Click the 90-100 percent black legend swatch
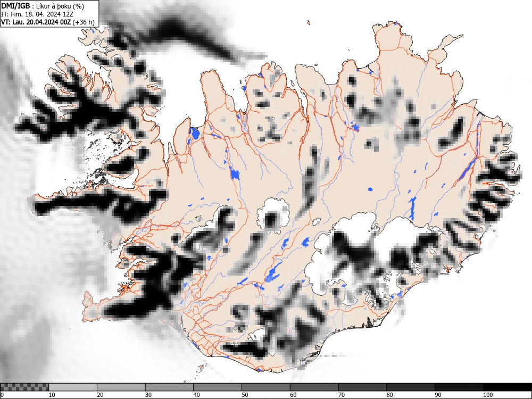Viewport: 532px width, 399px height. click(x=459, y=387)
